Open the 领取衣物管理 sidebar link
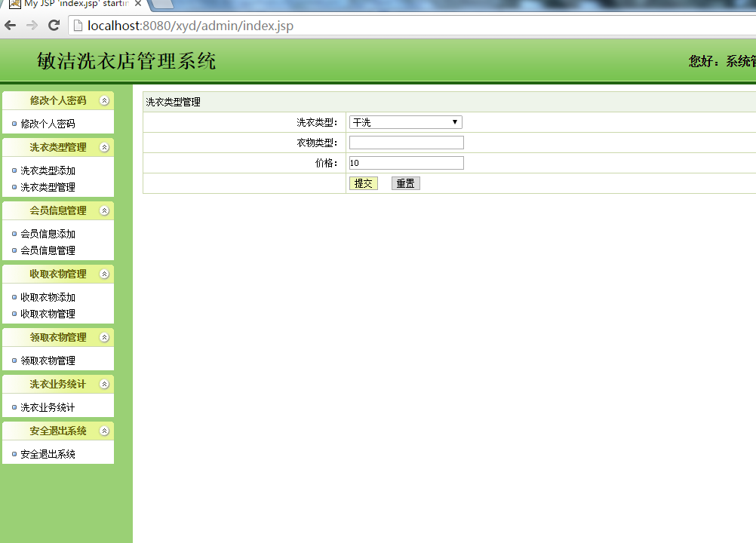Screen dimensions: 756x543 pos(48,360)
